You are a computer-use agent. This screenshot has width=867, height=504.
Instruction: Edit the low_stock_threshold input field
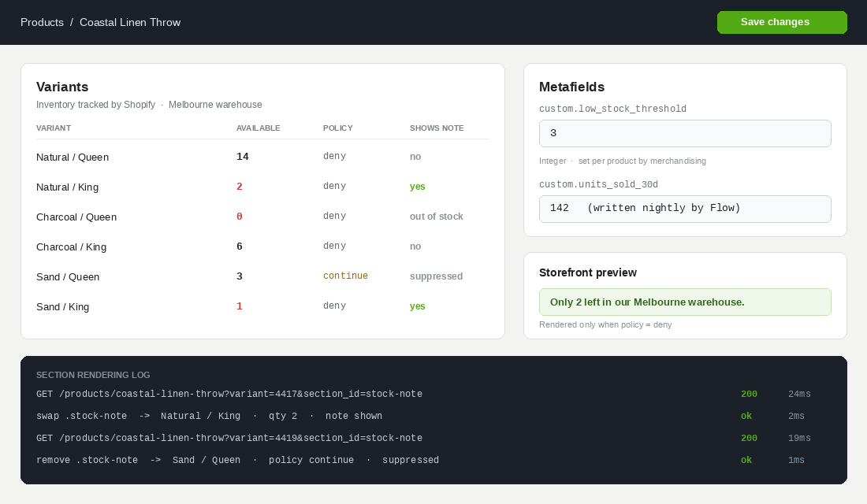[685, 133]
